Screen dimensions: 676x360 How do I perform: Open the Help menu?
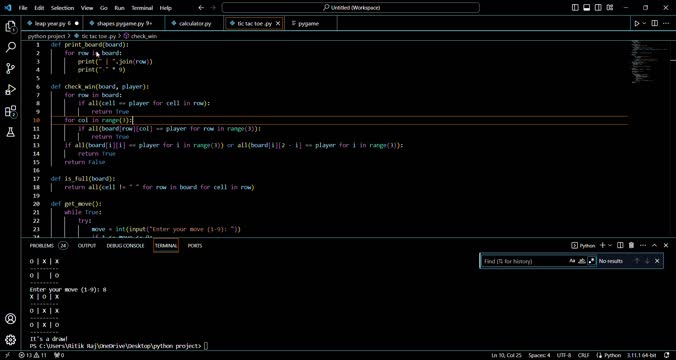(x=165, y=8)
